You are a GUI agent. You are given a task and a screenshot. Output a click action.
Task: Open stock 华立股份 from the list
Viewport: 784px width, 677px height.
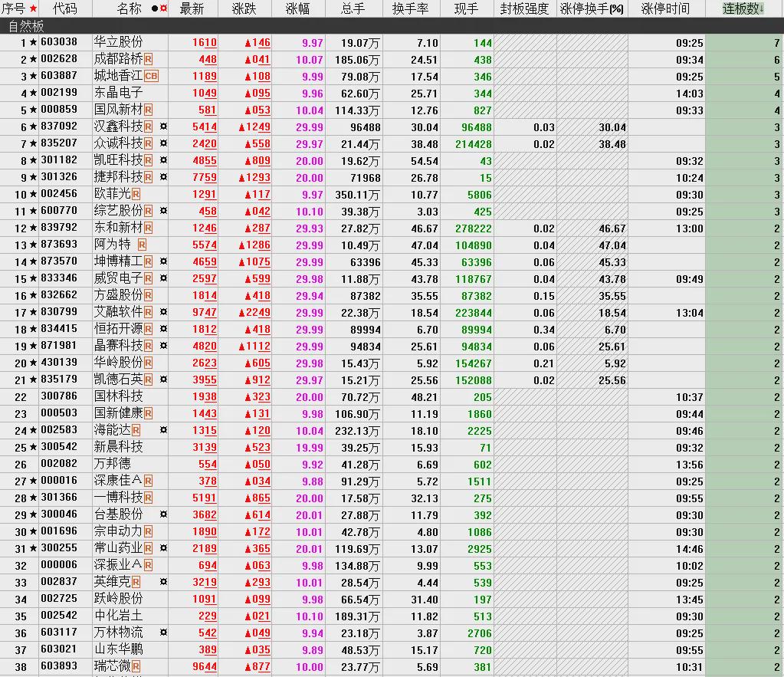(119, 42)
